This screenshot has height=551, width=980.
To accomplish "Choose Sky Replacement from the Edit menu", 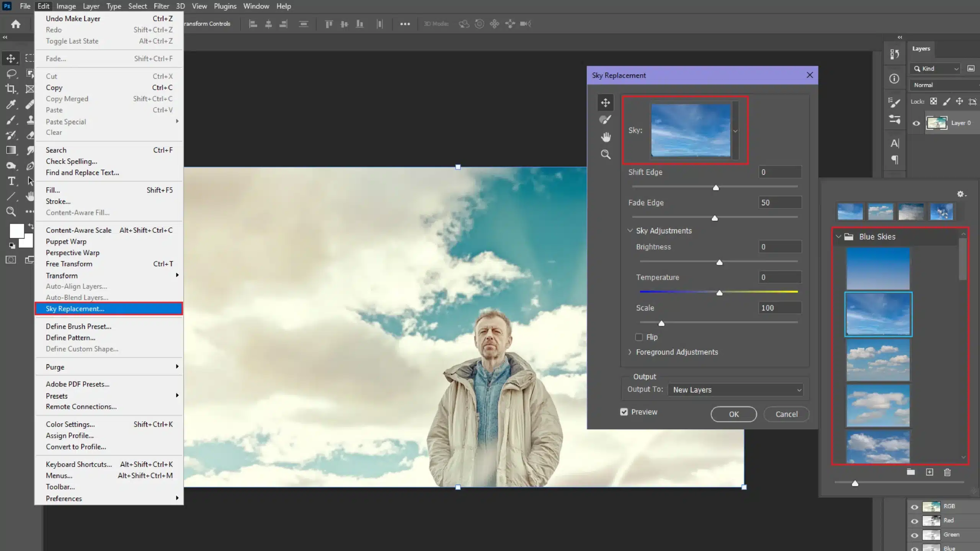I will 109,308.
